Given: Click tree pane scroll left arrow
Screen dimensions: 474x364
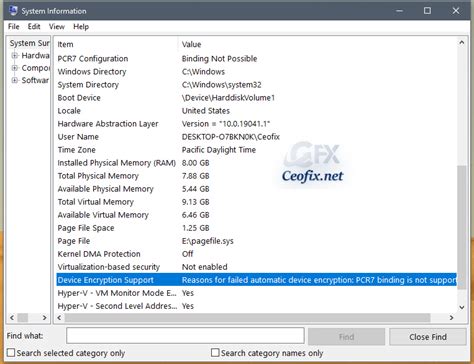Looking at the screenshot, I should [x=12, y=318].
